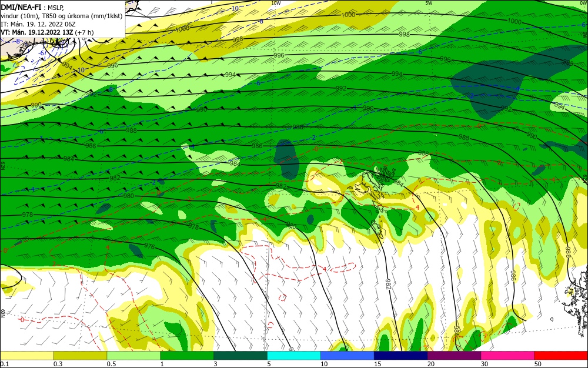Select the 'VT: Mán. 19.12.2022 13Z (+7 h)' line
The width and height of the screenshot is (588, 368).
(47, 32)
